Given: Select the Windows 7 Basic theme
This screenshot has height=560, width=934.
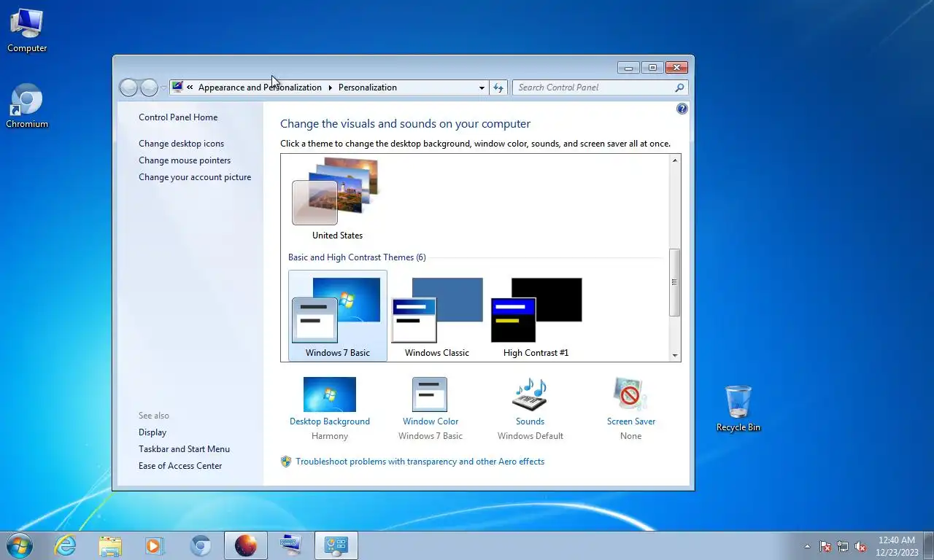Looking at the screenshot, I should pyautogui.click(x=337, y=316).
